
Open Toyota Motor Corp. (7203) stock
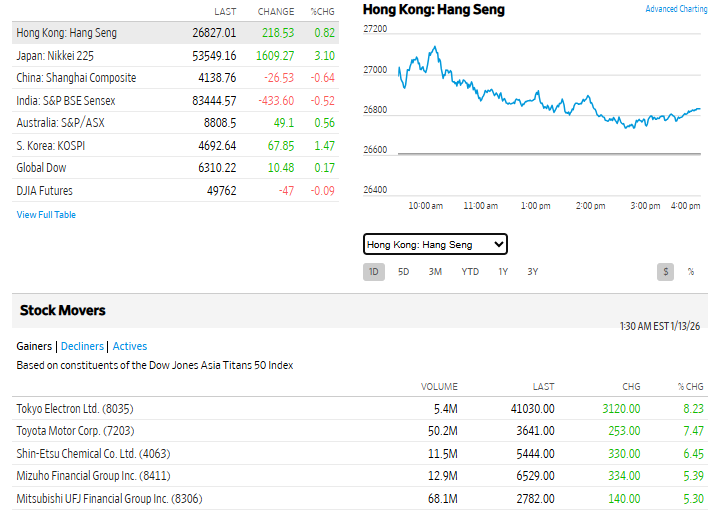pyautogui.click(x=75, y=431)
